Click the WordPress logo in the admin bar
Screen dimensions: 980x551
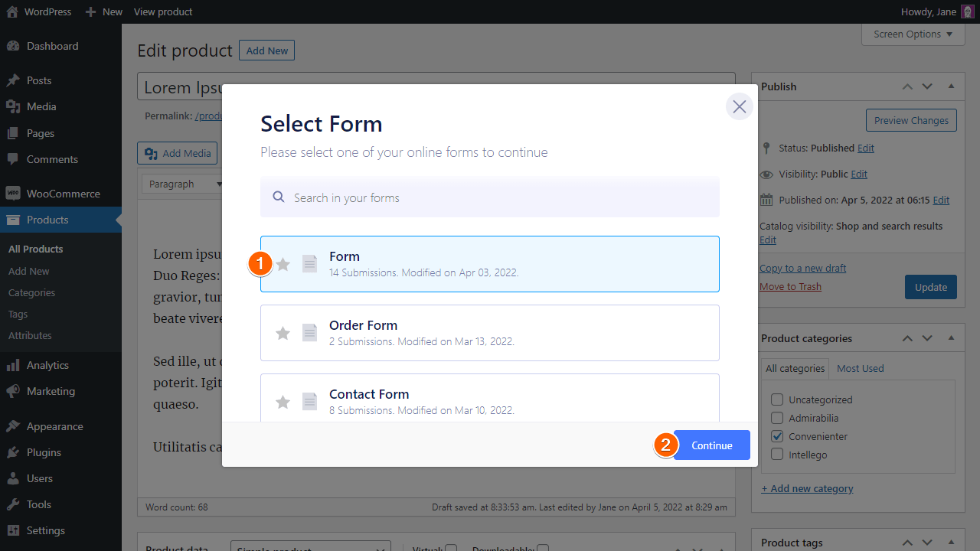pyautogui.click(x=11, y=11)
